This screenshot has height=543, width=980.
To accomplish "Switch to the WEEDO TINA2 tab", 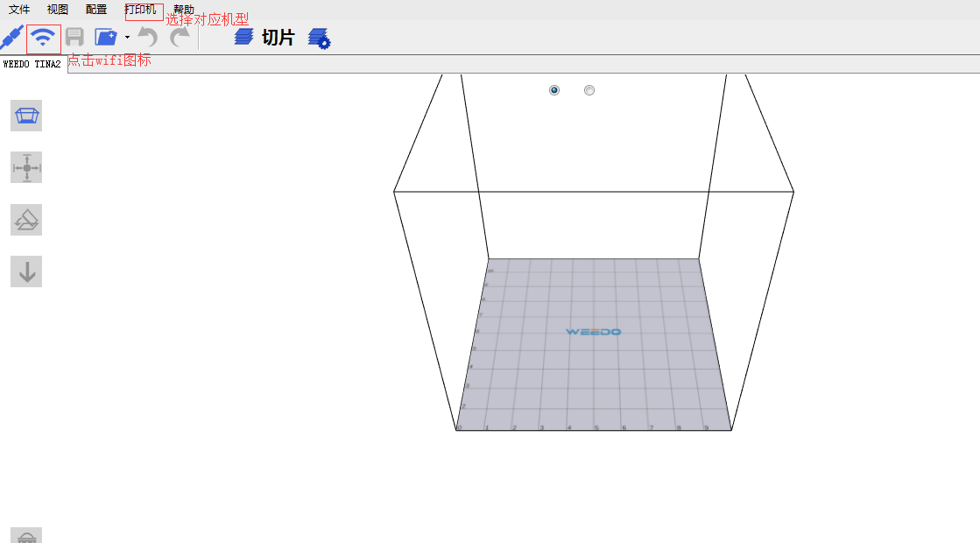I will pos(32,64).
